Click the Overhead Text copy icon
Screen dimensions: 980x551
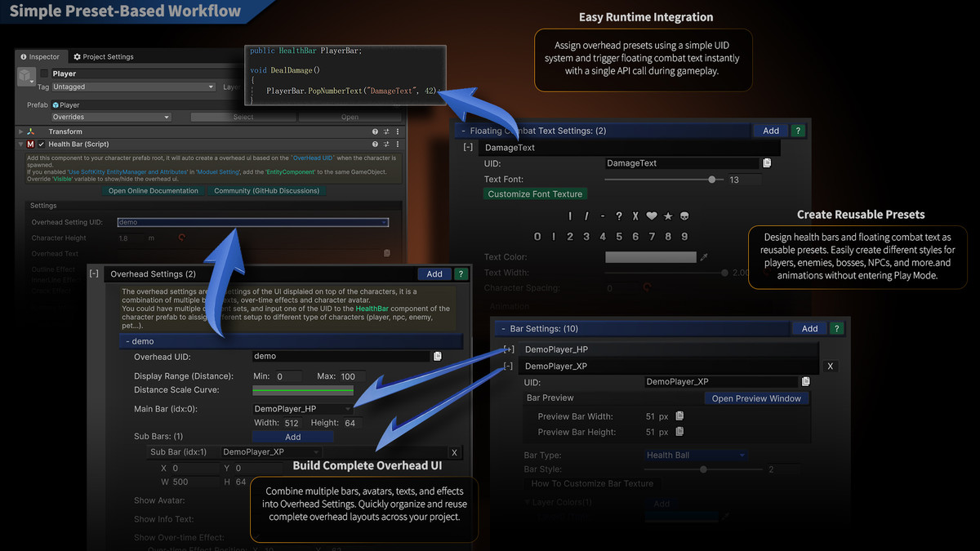[x=387, y=254]
